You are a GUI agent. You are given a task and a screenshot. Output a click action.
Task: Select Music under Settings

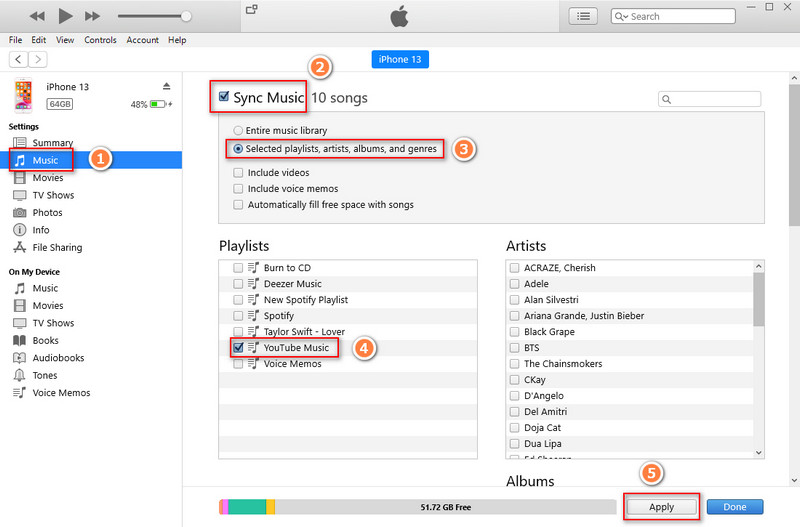45,160
